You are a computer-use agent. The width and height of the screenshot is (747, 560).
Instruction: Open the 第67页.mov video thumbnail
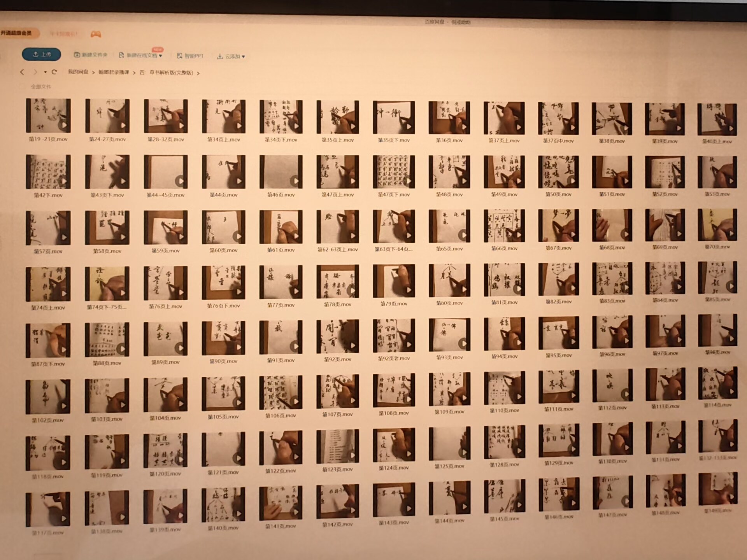[x=558, y=226]
